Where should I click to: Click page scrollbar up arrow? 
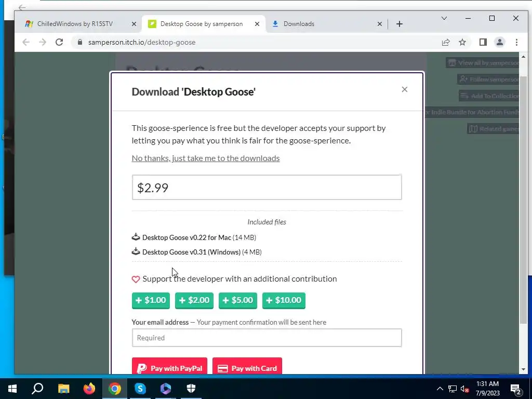tap(523, 57)
